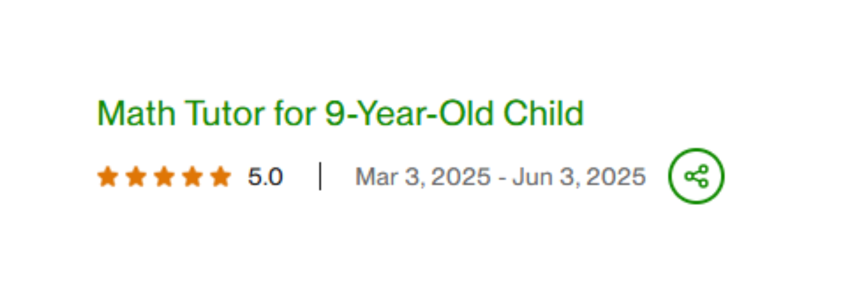The width and height of the screenshot is (868, 305).
Task: Click the end date Jun 3, 2025
Action: click(579, 177)
